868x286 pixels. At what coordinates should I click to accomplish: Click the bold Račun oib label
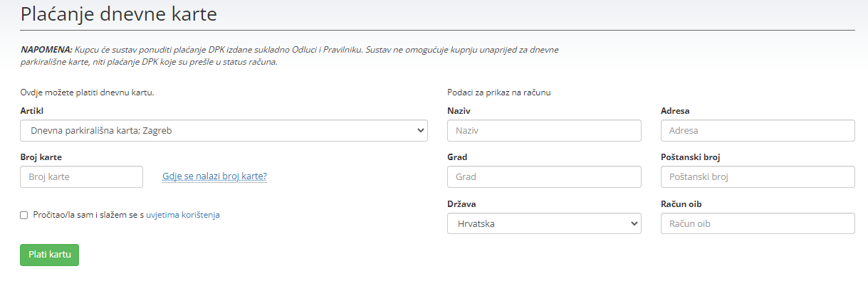coord(681,204)
